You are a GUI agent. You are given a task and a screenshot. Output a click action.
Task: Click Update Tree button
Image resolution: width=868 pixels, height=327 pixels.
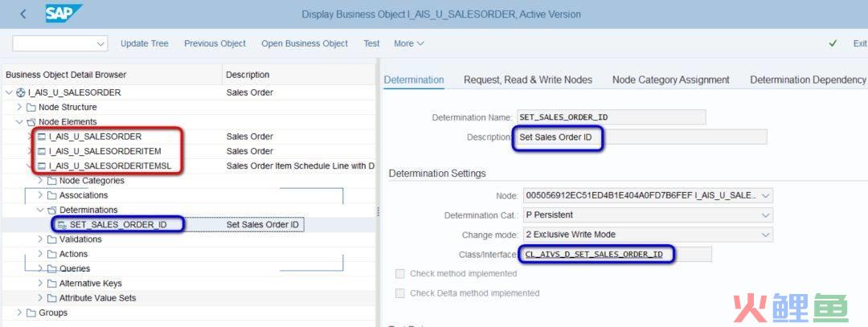tap(145, 43)
